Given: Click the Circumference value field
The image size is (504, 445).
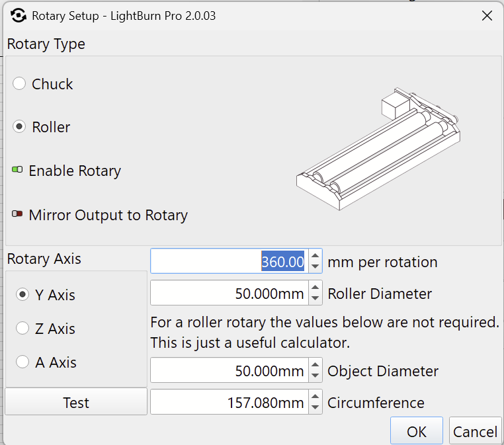Looking at the screenshot, I should pos(230,402).
